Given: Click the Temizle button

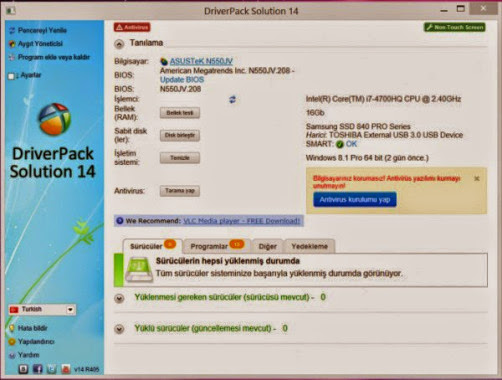Looking at the screenshot, I should pyautogui.click(x=180, y=158).
